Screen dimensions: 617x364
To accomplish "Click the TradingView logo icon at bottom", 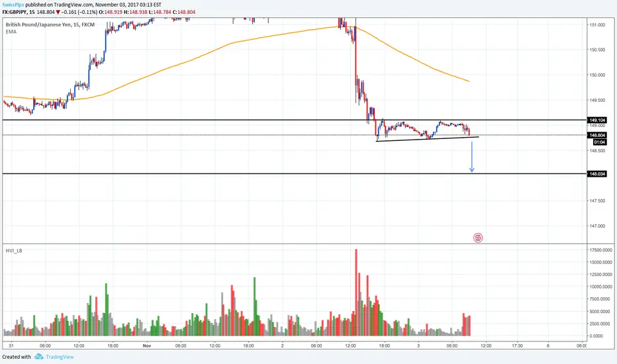I will [x=38, y=357].
